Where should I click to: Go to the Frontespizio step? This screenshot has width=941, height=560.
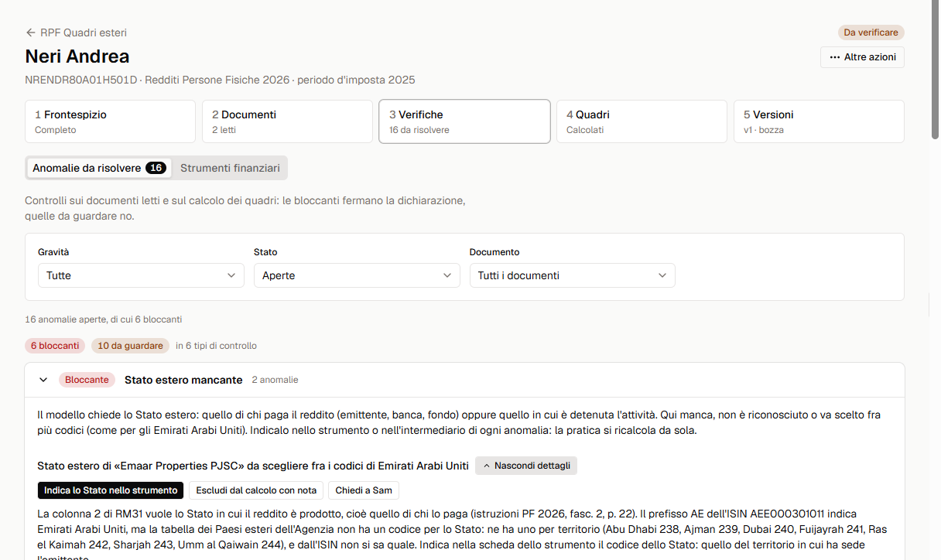pos(110,121)
